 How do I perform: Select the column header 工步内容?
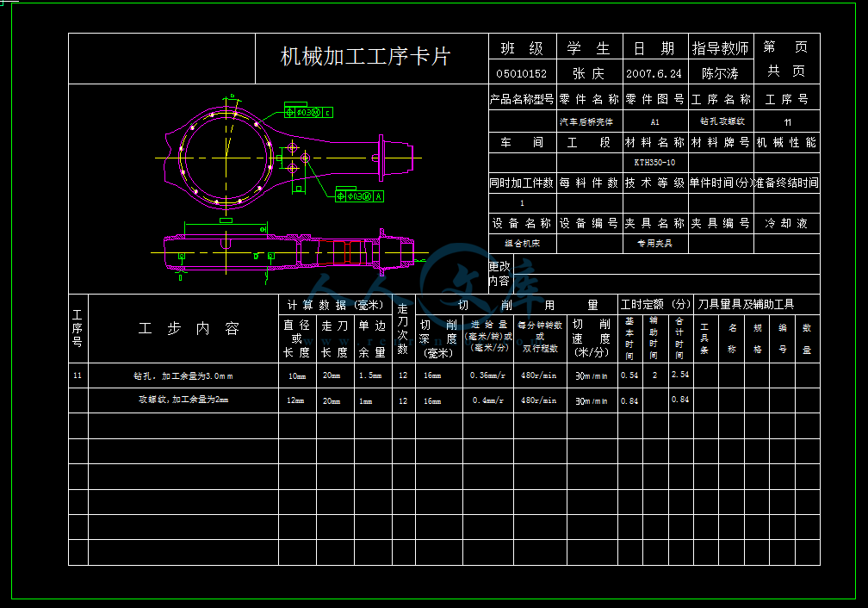click(189, 328)
